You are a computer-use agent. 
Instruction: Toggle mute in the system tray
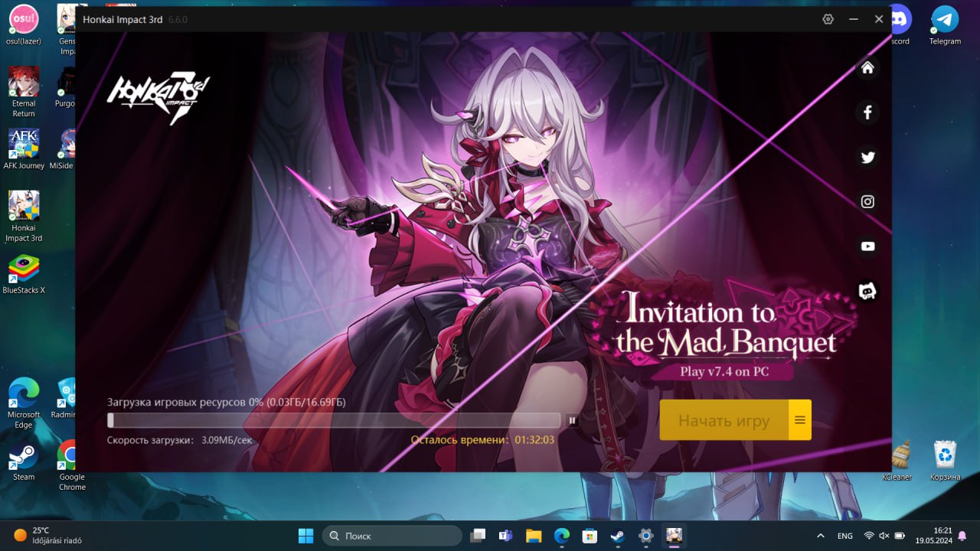pyautogui.click(x=886, y=536)
